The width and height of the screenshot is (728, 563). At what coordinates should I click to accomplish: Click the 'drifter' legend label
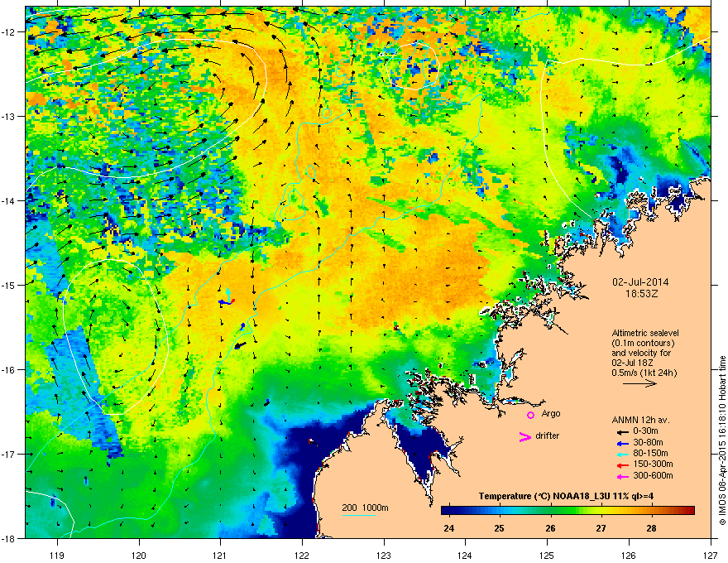pyautogui.click(x=548, y=435)
